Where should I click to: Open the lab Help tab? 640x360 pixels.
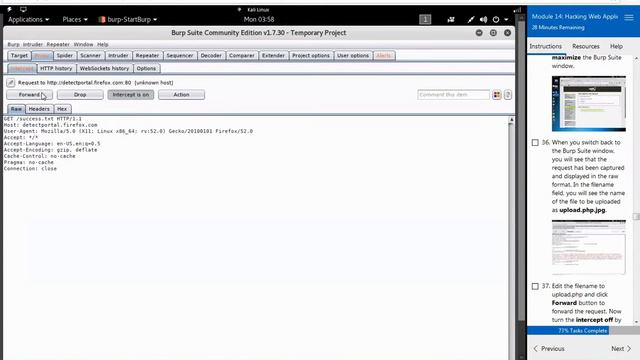616,47
